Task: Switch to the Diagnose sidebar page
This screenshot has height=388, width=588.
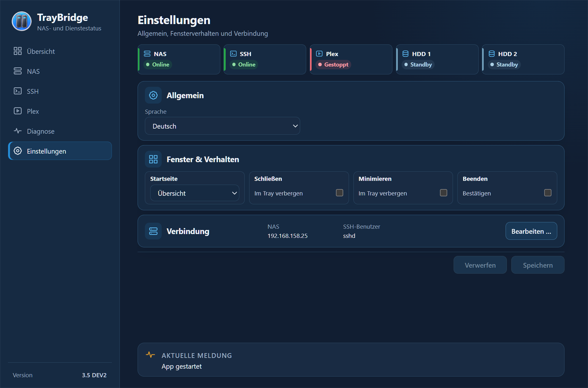Action: (x=60, y=131)
